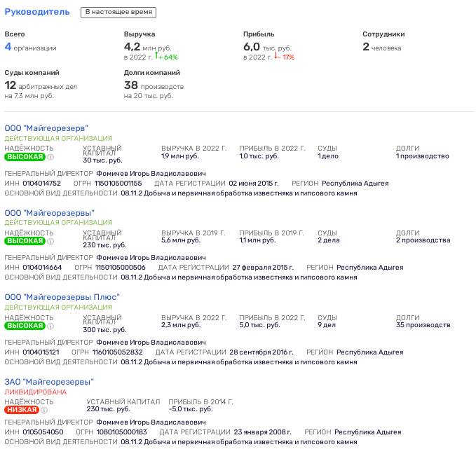Click info icon beside Майгеорезервы Плюс badge
Image resolution: width=476 pixels, height=454 pixels.
point(50,326)
